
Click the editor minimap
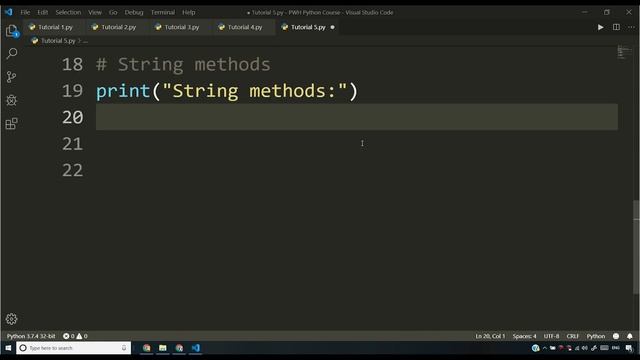pos(624,52)
